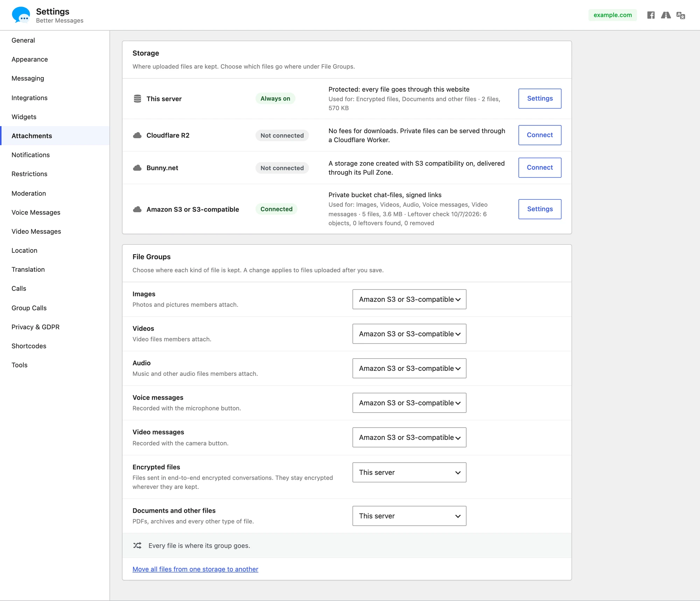
Task: Click the example.com domain badge
Action: click(x=612, y=15)
